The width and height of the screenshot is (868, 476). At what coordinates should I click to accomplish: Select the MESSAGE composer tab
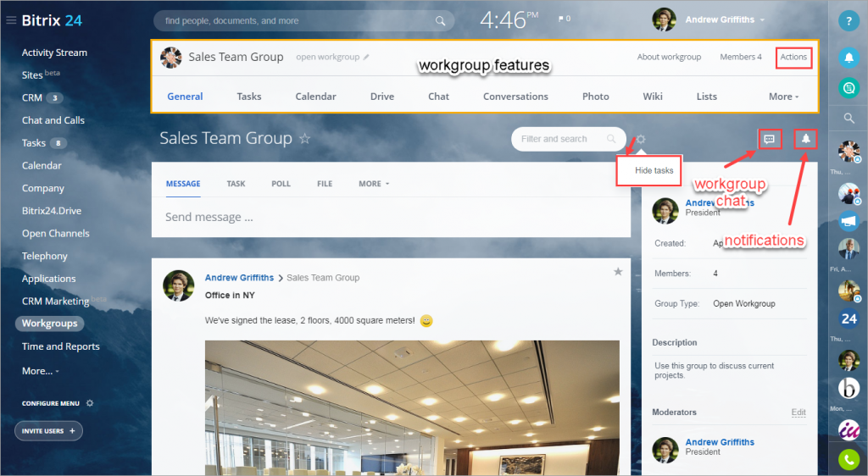click(183, 184)
